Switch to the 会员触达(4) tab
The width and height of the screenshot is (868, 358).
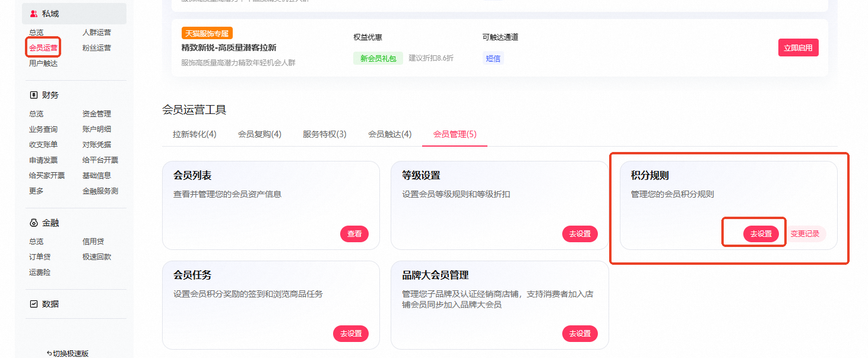tap(390, 134)
